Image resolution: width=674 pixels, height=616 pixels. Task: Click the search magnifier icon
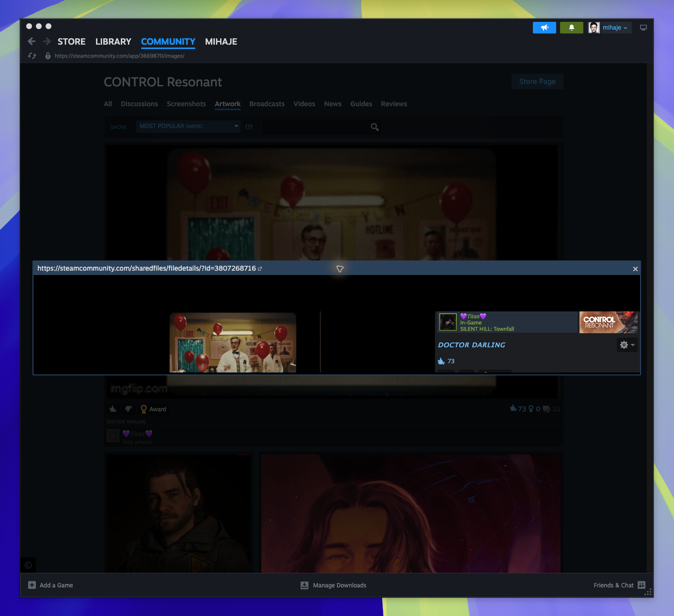[x=374, y=127]
